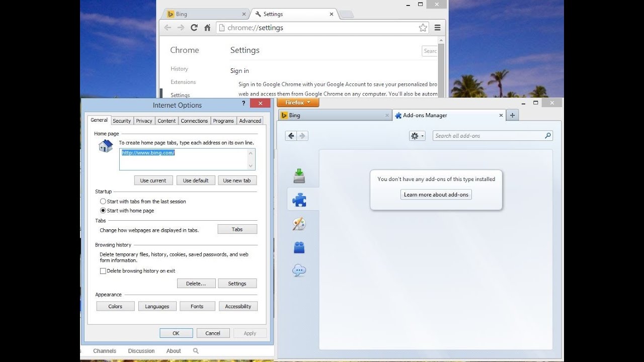644x362 pixels.
Task: Click Use new tab button
Action: tap(237, 180)
